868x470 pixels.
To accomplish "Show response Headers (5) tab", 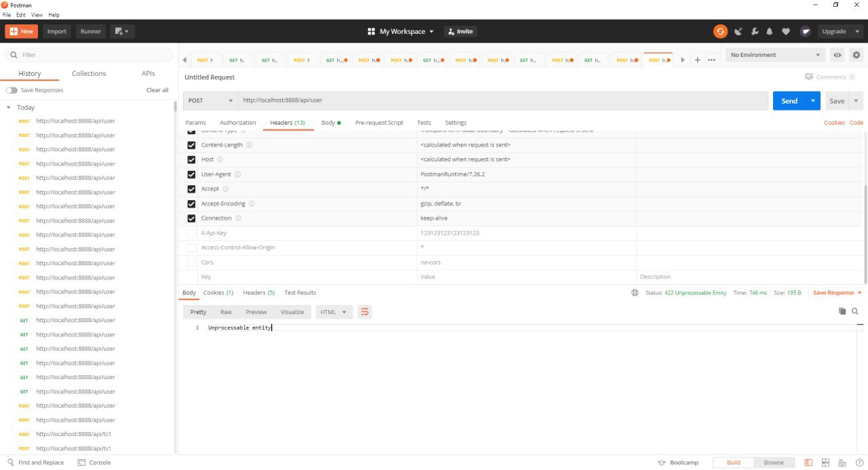I will coord(259,293).
